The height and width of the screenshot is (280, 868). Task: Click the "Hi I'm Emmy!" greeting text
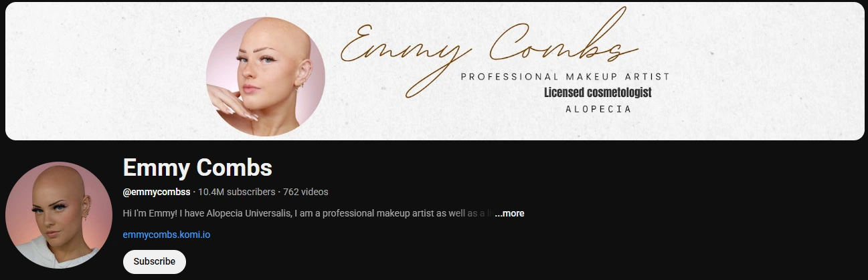150,213
